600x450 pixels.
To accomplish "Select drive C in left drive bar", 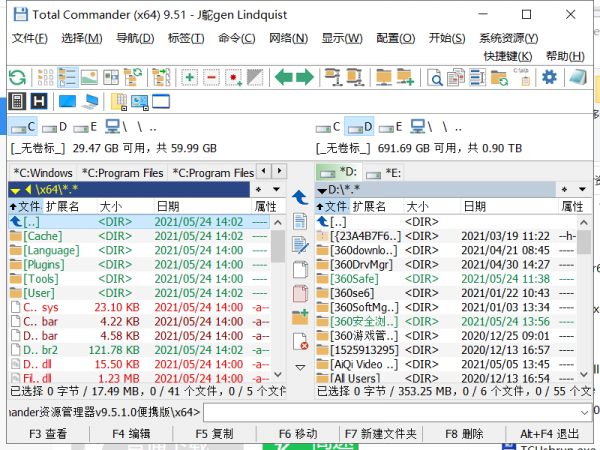I will click(23, 127).
